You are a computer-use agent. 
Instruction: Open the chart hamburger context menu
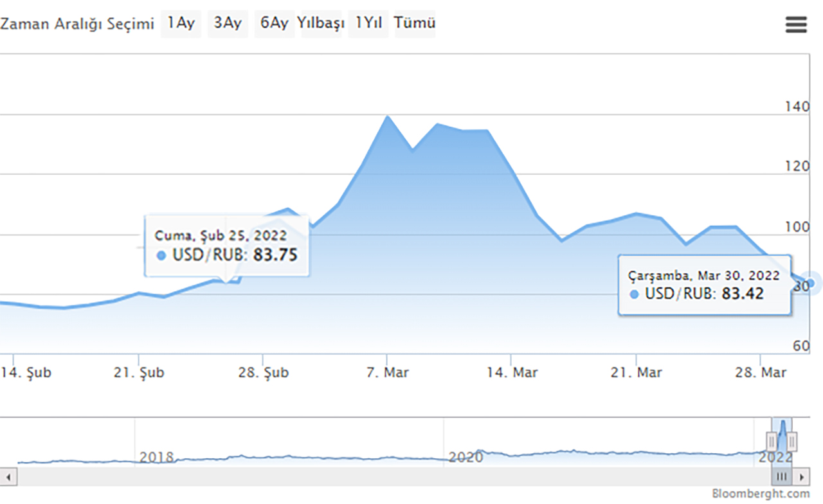pyautogui.click(x=796, y=24)
